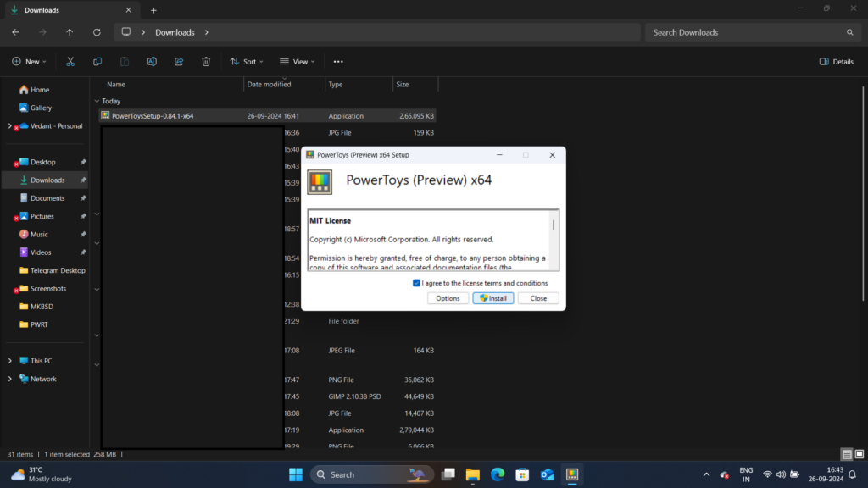This screenshot has height=488, width=868.
Task: Switch to large thumbnails view icon in status bar
Action: click(x=860, y=454)
